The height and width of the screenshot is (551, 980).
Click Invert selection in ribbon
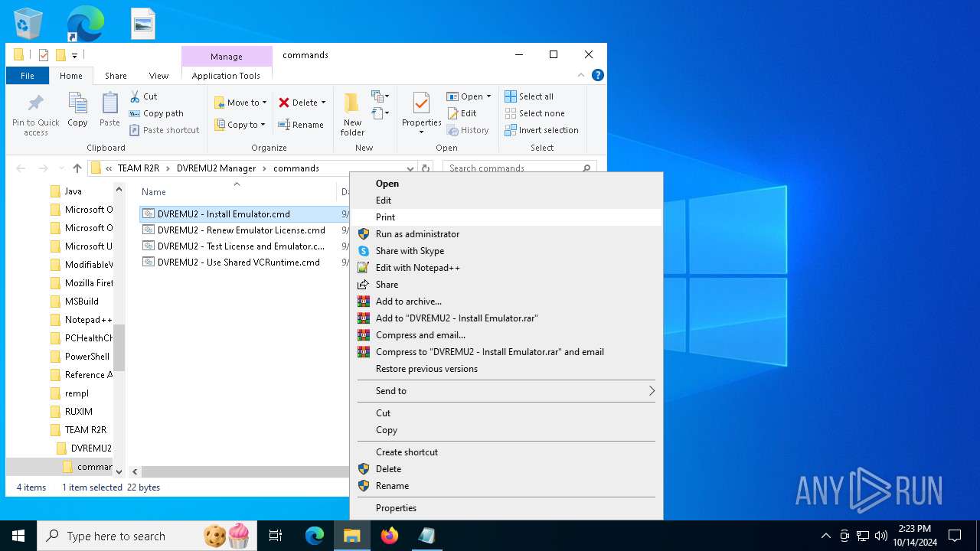tap(541, 130)
